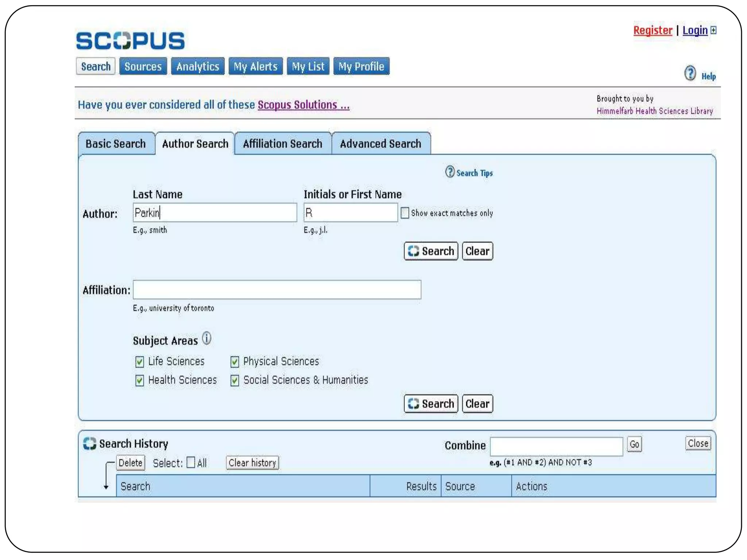The width and height of the screenshot is (747, 560).
Task: Click the Register link
Action: 653,30
